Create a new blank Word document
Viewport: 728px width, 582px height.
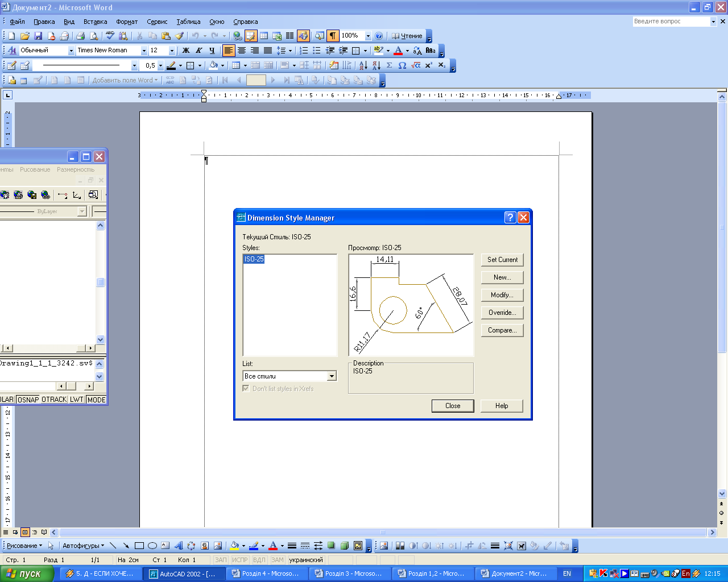[x=11, y=36]
